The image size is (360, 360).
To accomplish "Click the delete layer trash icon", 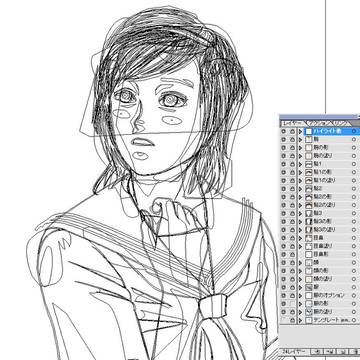I will (355, 352).
